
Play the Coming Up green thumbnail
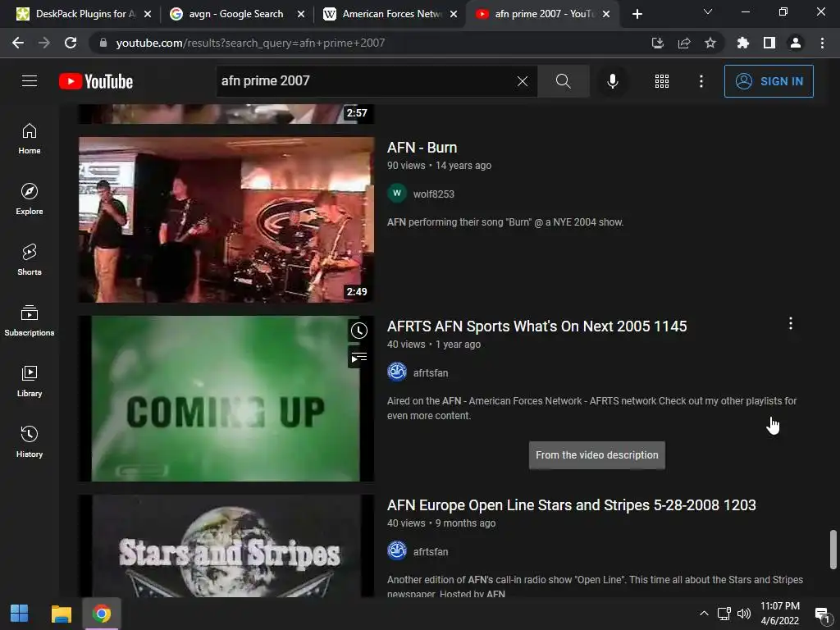[x=226, y=399]
